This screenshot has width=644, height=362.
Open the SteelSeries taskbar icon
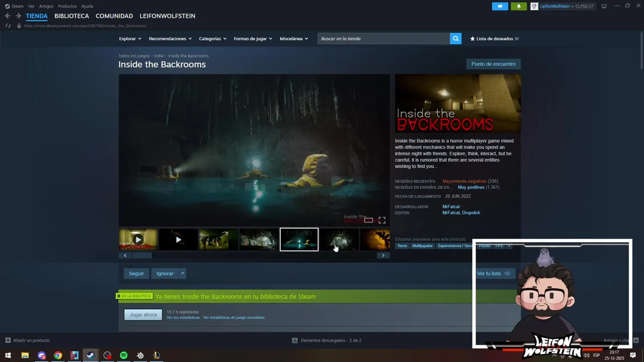[x=140, y=355]
